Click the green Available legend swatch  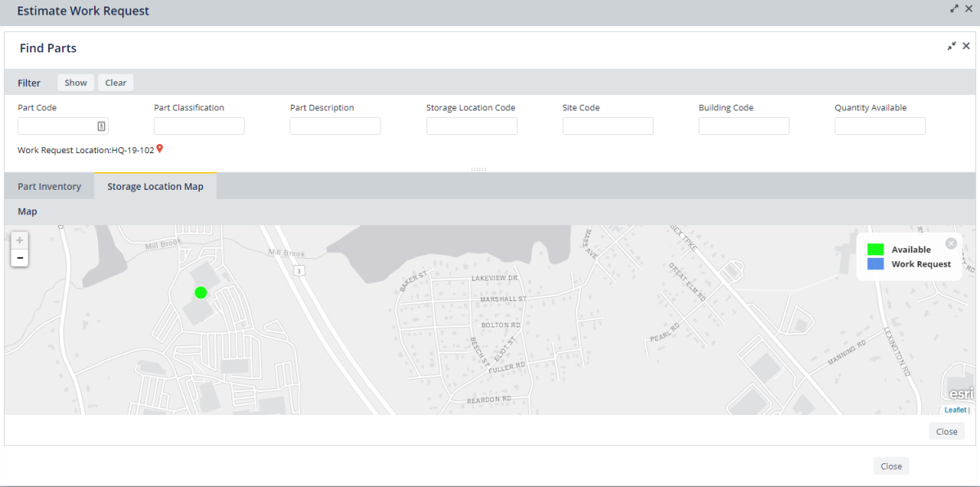click(x=875, y=250)
